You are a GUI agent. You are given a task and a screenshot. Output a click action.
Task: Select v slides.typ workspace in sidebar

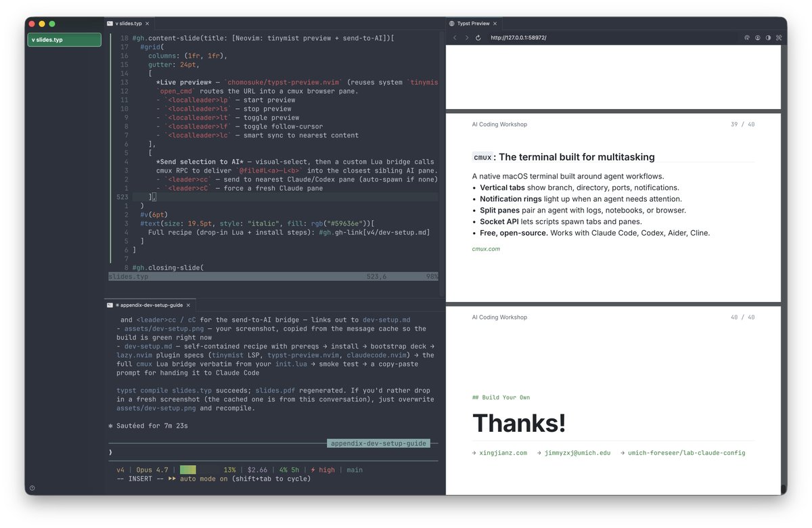(x=64, y=40)
